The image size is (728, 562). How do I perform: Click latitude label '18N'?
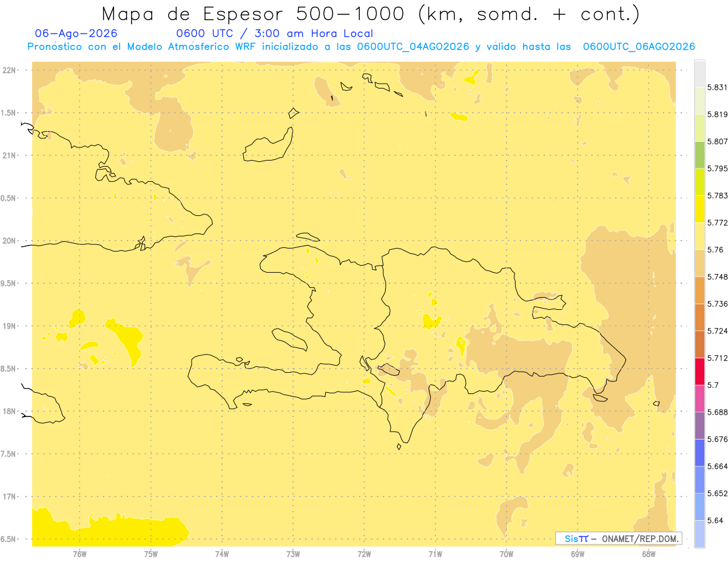point(10,411)
